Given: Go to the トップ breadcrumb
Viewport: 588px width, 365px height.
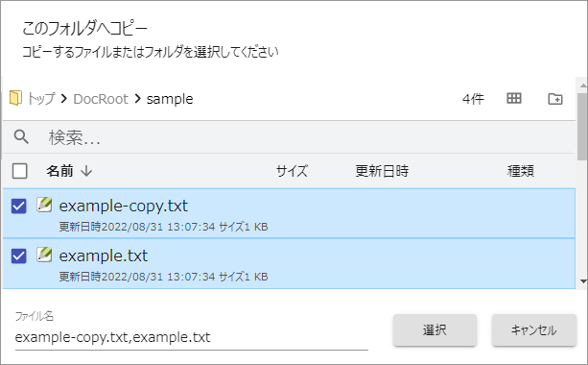Looking at the screenshot, I should pos(41,99).
